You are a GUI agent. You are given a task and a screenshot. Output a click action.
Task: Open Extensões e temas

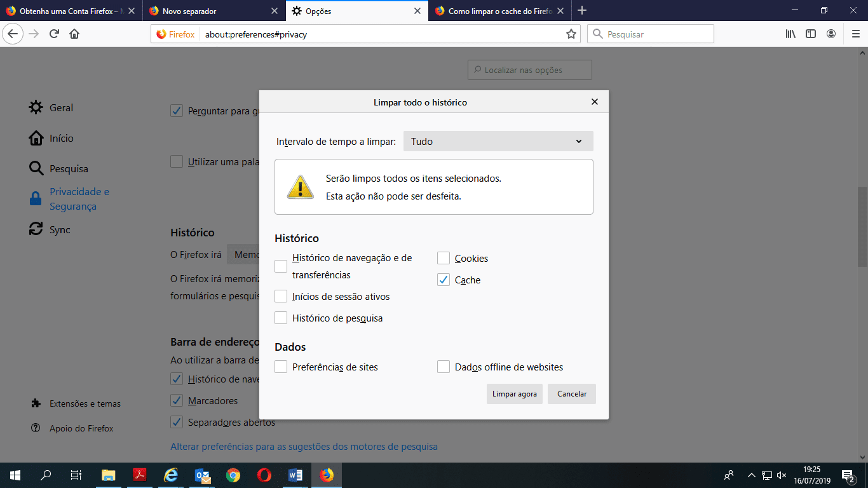(82, 403)
